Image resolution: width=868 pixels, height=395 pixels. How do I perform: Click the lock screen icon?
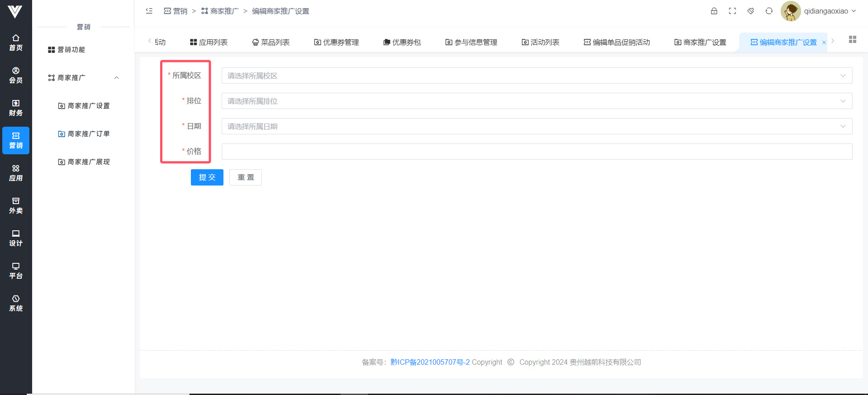714,11
